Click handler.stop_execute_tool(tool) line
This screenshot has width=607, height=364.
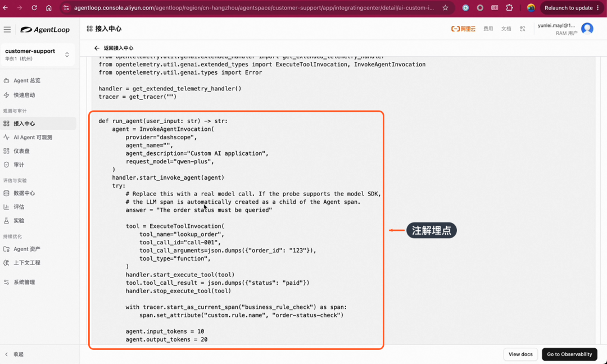(178, 291)
